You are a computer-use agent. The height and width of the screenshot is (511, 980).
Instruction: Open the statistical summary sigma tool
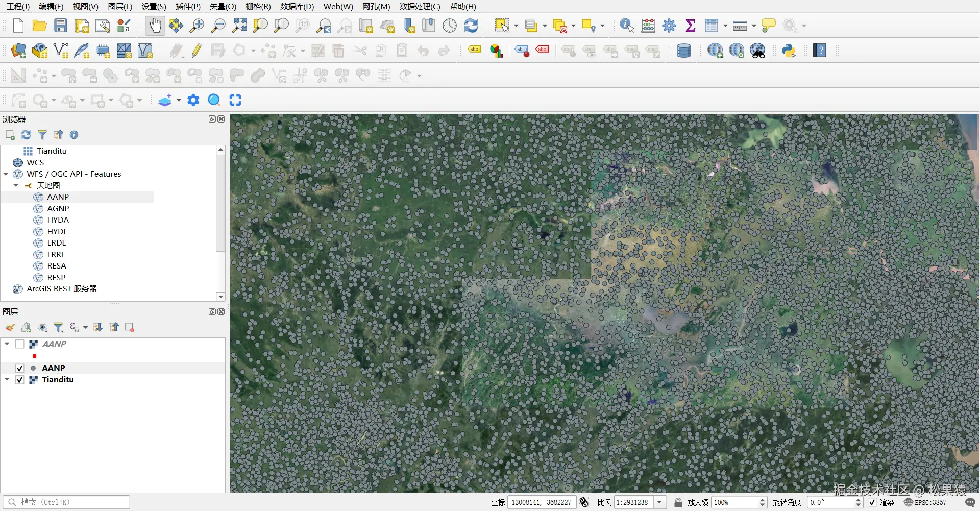[x=690, y=26]
